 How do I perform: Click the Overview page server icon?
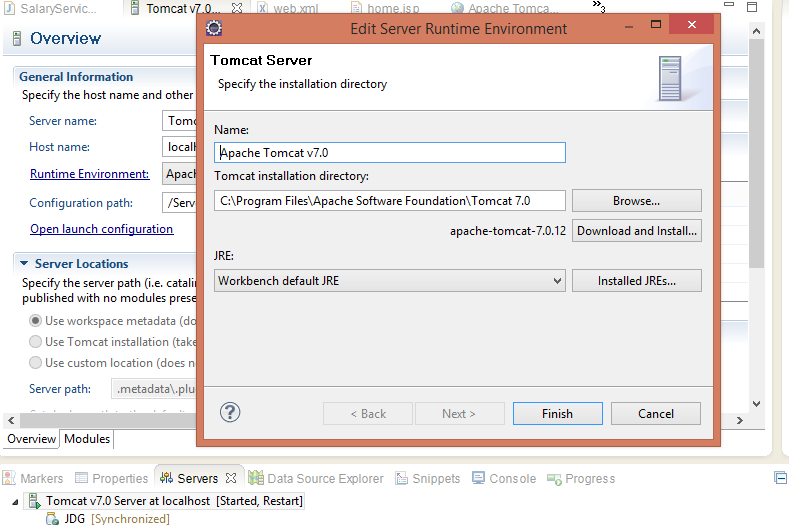tap(17, 38)
